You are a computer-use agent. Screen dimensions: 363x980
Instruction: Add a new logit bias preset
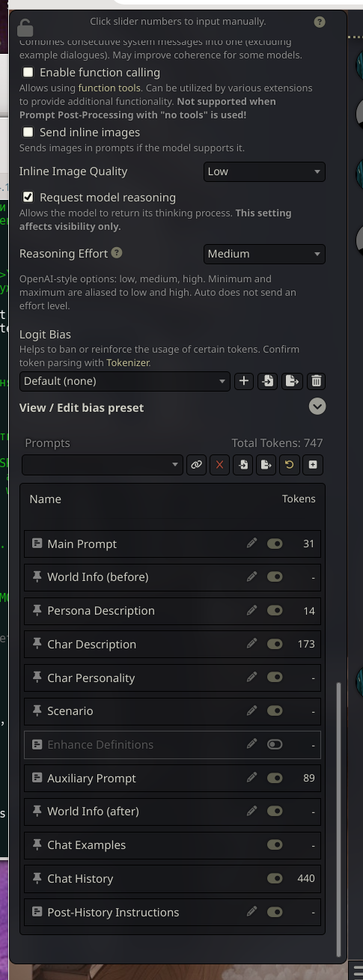pyautogui.click(x=243, y=381)
